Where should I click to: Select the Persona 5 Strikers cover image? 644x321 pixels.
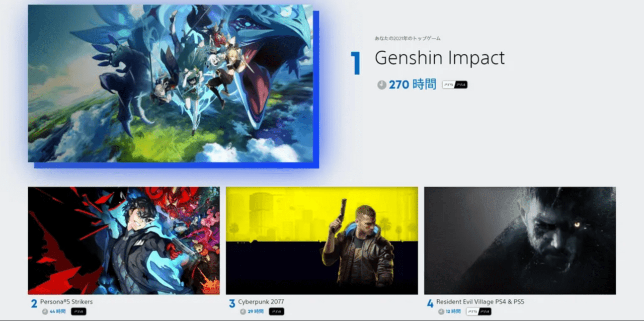point(124,240)
